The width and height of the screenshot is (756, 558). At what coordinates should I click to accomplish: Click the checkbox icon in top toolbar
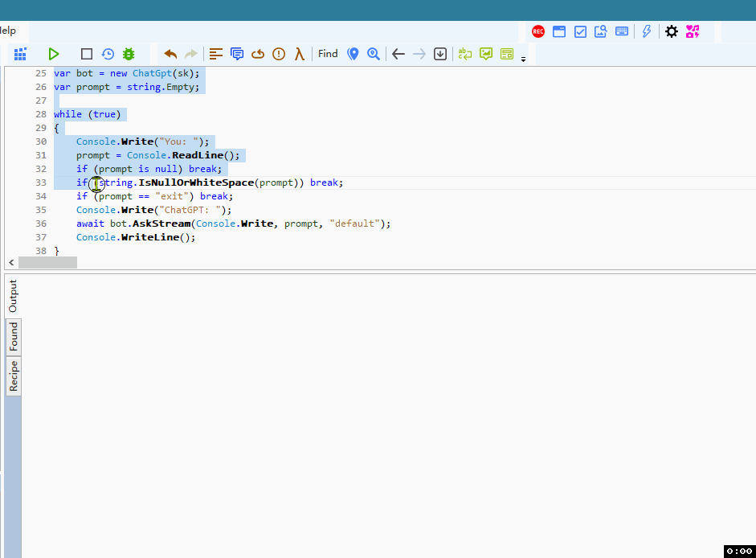[x=580, y=31]
